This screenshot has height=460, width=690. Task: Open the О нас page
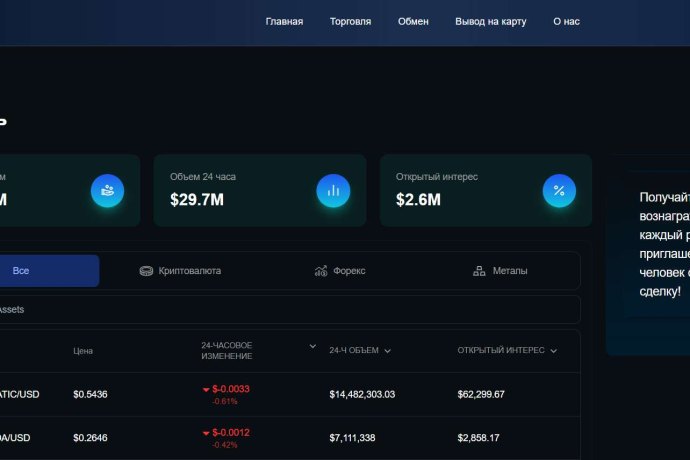tap(566, 22)
